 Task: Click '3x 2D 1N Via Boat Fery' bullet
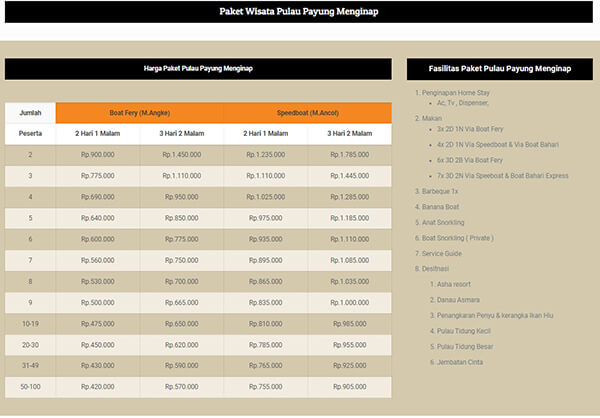[x=470, y=129]
